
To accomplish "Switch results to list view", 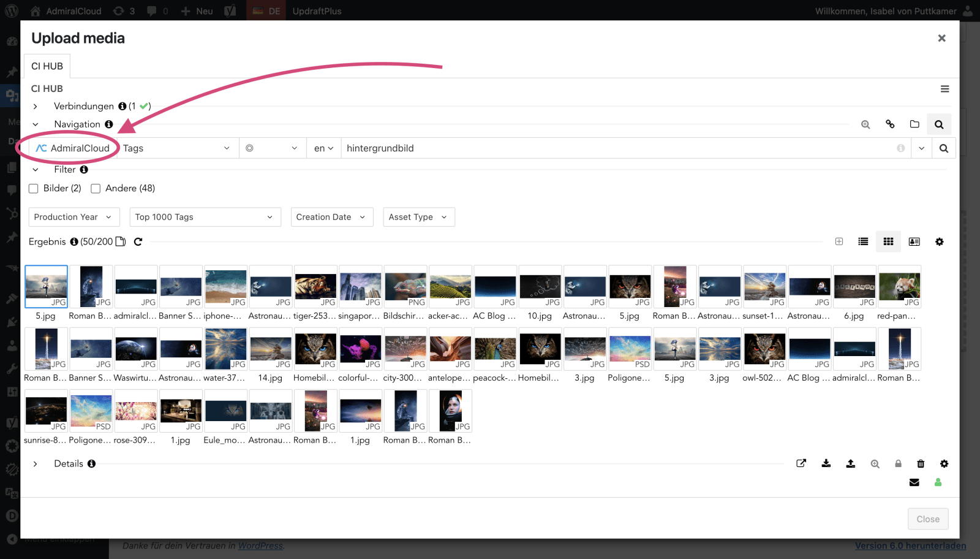I will tap(863, 241).
